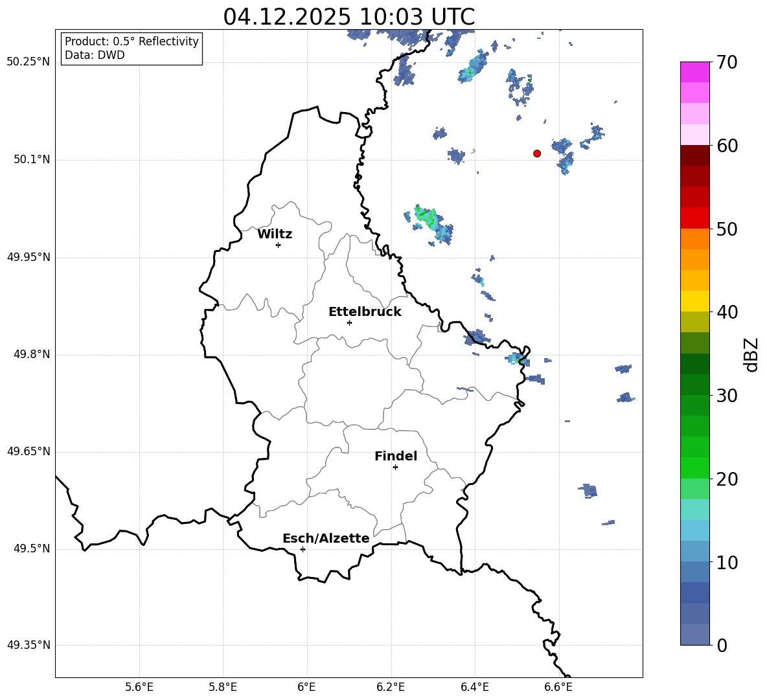Click the red radar site marker dot
Image resolution: width=767 pixels, height=700 pixels.
pos(537,153)
